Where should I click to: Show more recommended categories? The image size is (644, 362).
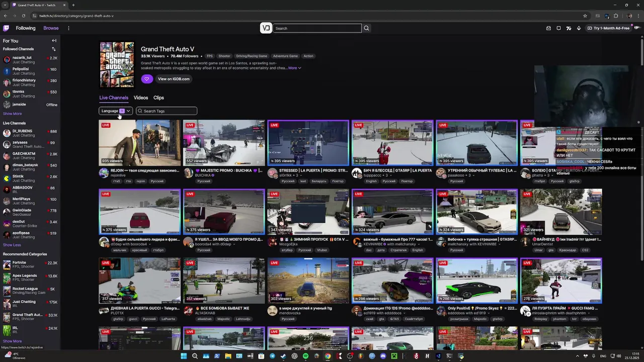pos(13,341)
